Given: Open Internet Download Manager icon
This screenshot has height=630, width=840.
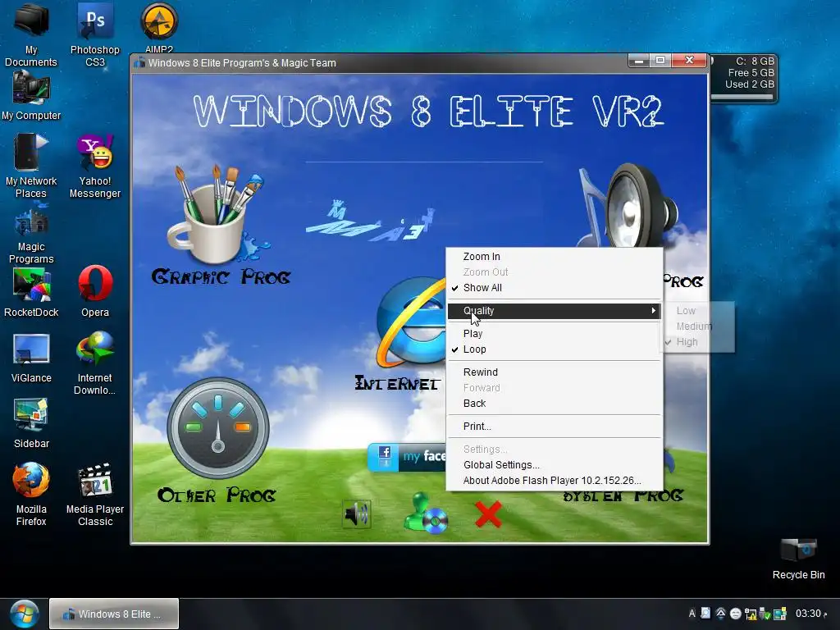Looking at the screenshot, I should (95, 363).
